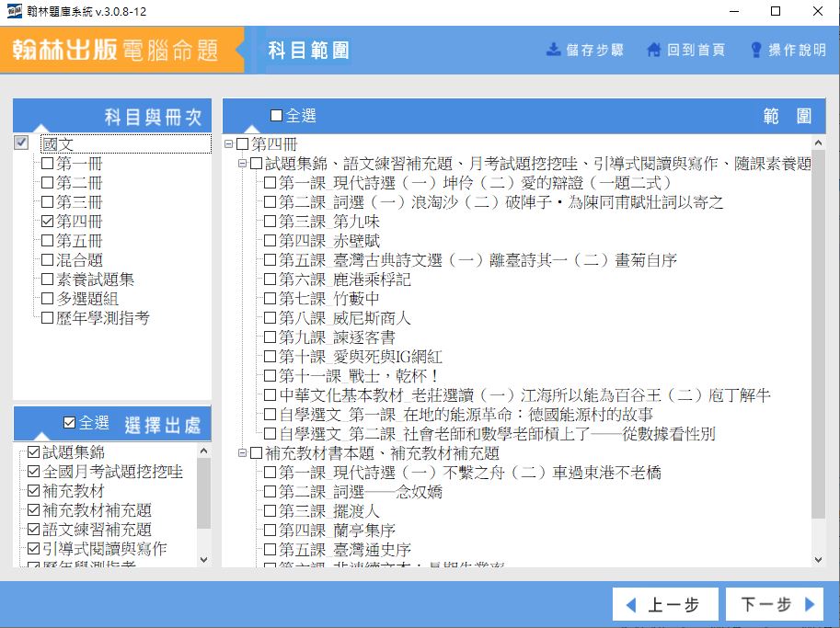The image size is (840, 628).
Task: Check 第二課_詞選 浪淘沙 破陣子 checkbox
Action: (x=270, y=202)
